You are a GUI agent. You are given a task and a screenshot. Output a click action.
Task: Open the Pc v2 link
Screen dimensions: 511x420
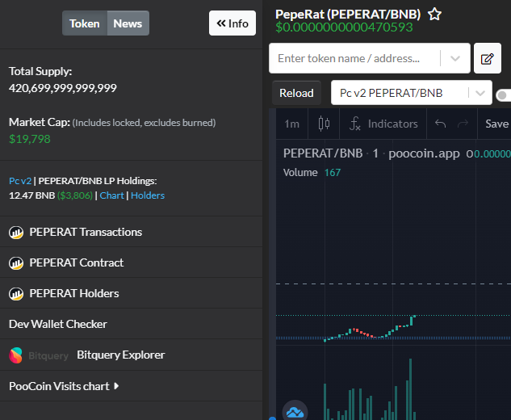pyautogui.click(x=20, y=181)
